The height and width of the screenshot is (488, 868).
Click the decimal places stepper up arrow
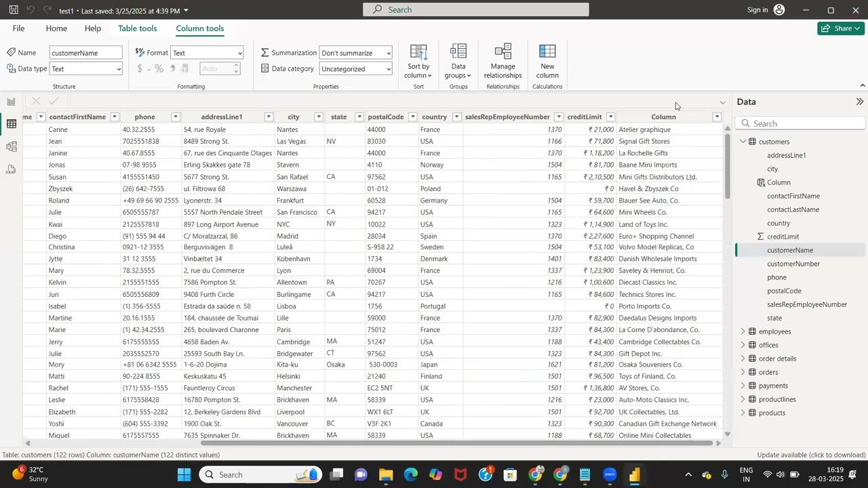[x=236, y=66]
